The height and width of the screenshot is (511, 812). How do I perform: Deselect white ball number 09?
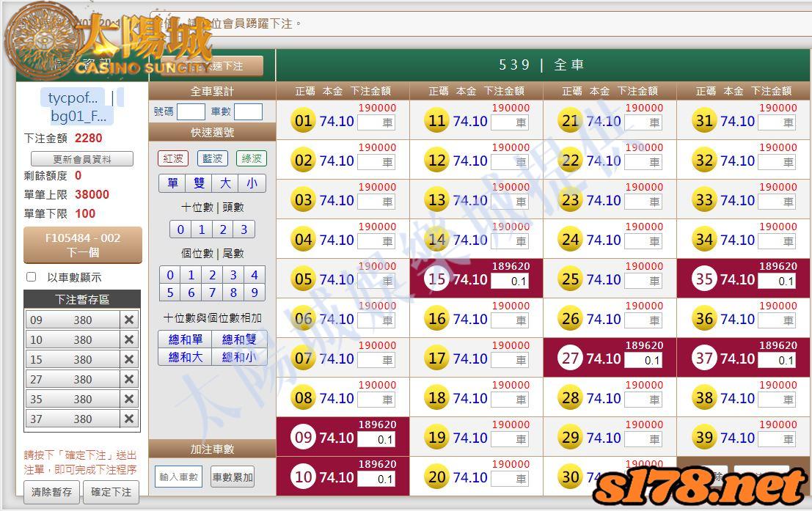(303, 438)
